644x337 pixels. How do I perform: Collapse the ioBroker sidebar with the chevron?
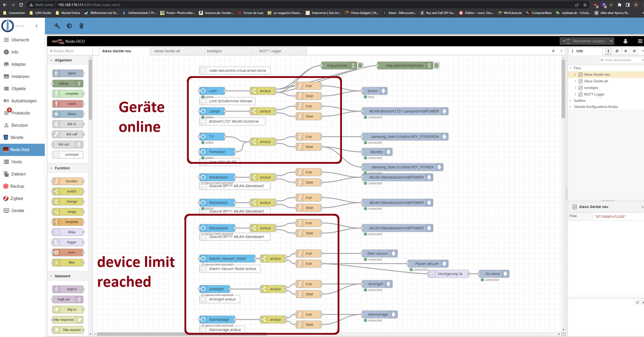pyautogui.click(x=36, y=25)
